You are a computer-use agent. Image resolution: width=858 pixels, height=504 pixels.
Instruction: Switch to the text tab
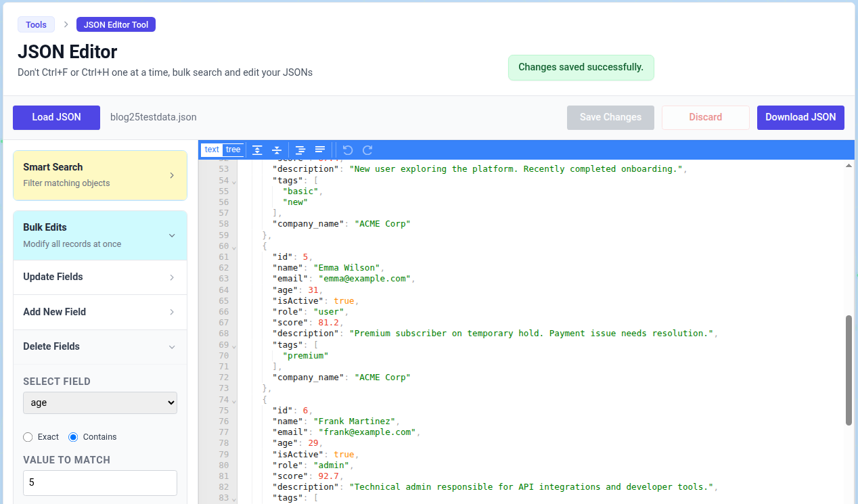pyautogui.click(x=211, y=149)
